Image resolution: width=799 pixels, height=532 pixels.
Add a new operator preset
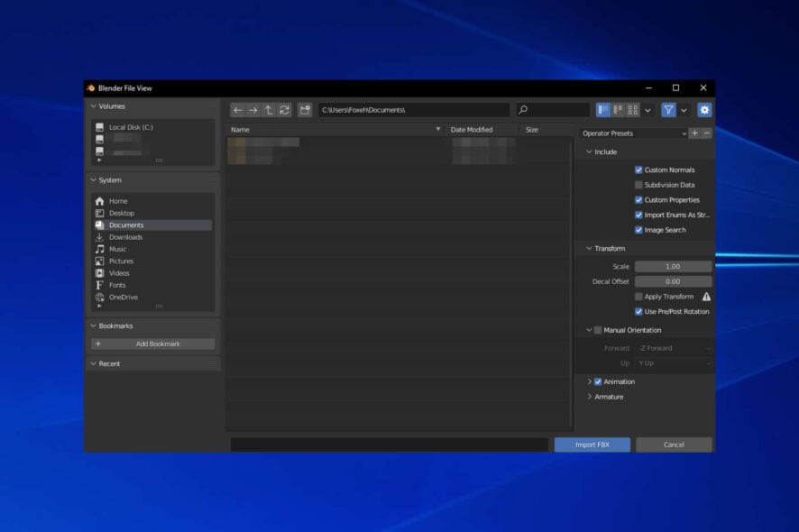[694, 133]
